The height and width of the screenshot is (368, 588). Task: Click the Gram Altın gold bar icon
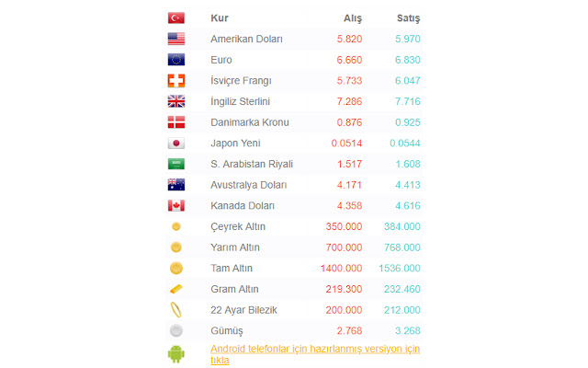[x=176, y=289]
